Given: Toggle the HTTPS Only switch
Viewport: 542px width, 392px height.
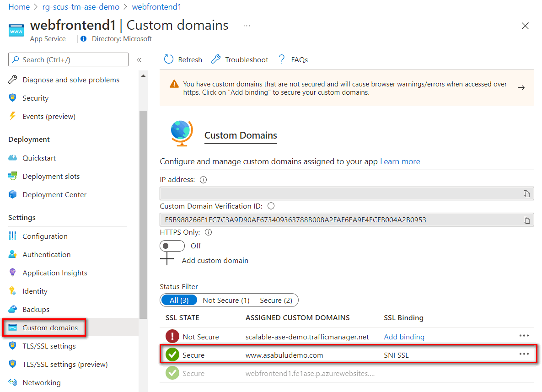Looking at the screenshot, I should pyautogui.click(x=172, y=246).
